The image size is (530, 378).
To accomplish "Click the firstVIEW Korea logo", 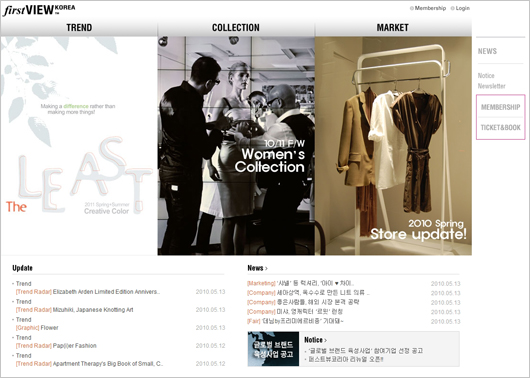I will pos(39,10).
